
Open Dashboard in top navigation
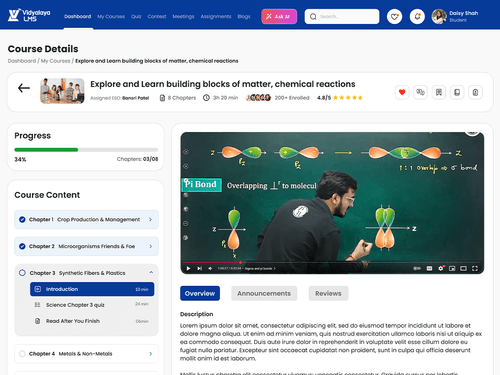tap(77, 16)
